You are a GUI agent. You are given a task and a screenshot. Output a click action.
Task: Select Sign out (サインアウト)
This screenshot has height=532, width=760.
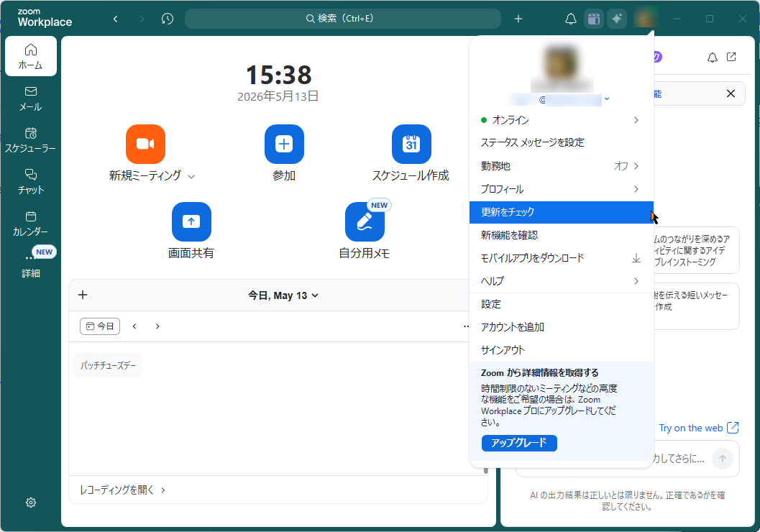(562, 350)
